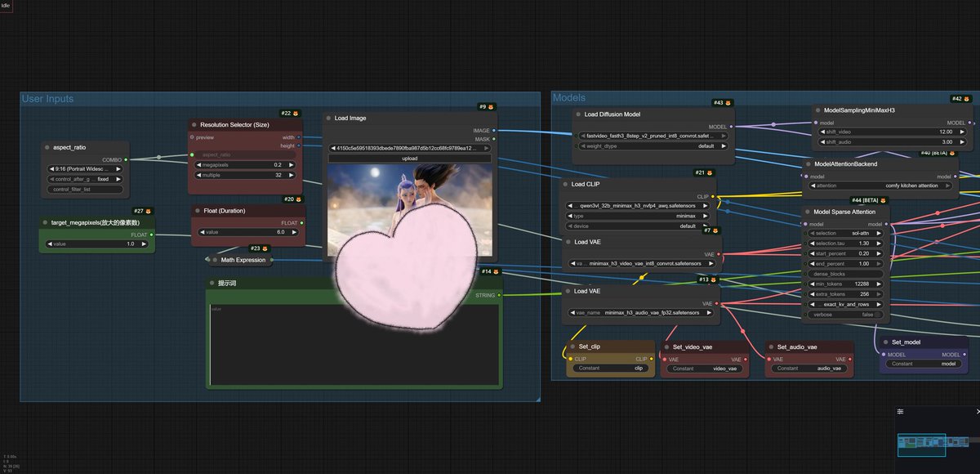Collapse the Load CLIP node dot
This screenshot has height=474, width=980.
[565, 185]
